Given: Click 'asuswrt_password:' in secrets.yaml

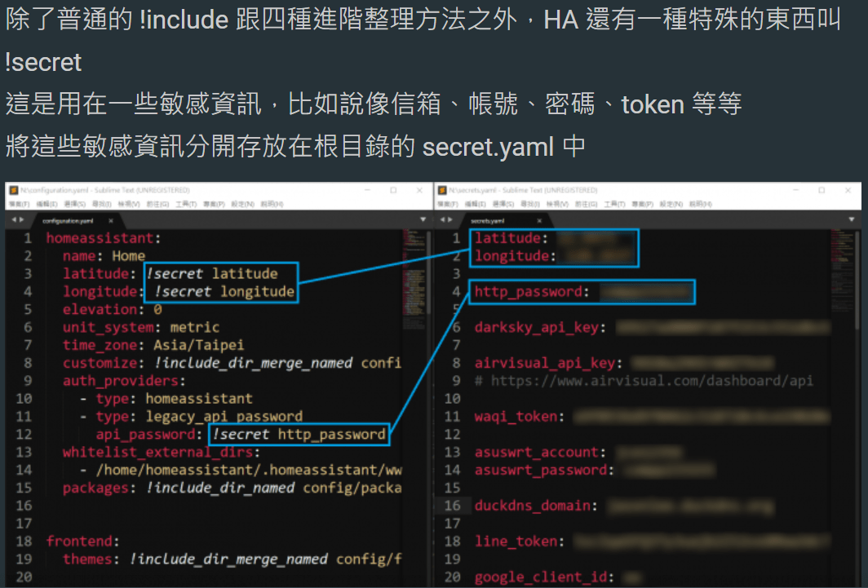Looking at the screenshot, I should [544, 470].
